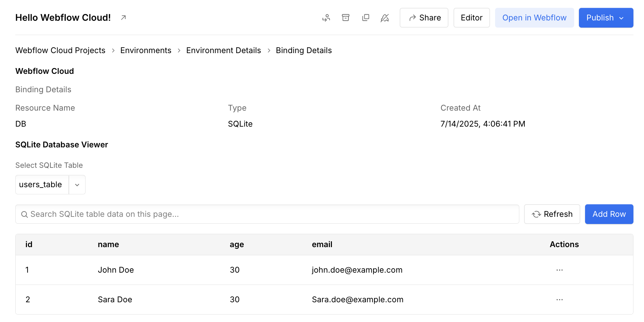Click john.doe@example.com email cell
This screenshot has height=322, width=644.
(357, 270)
